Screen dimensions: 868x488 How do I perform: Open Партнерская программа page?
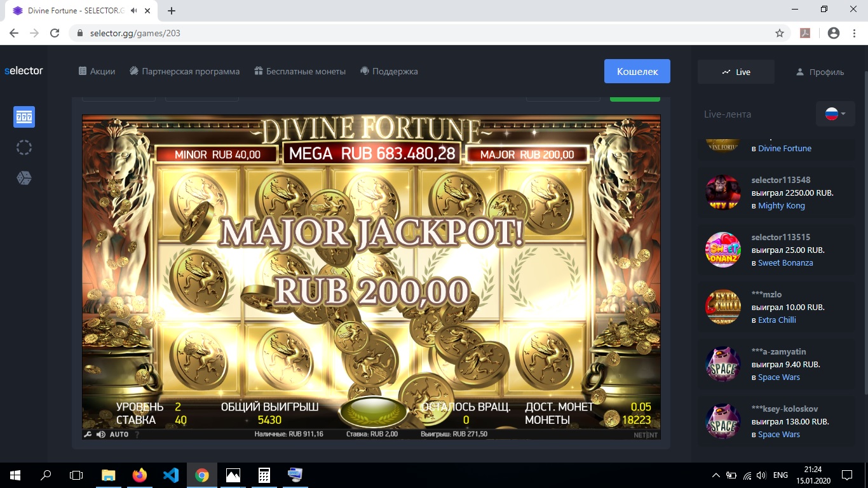(184, 71)
